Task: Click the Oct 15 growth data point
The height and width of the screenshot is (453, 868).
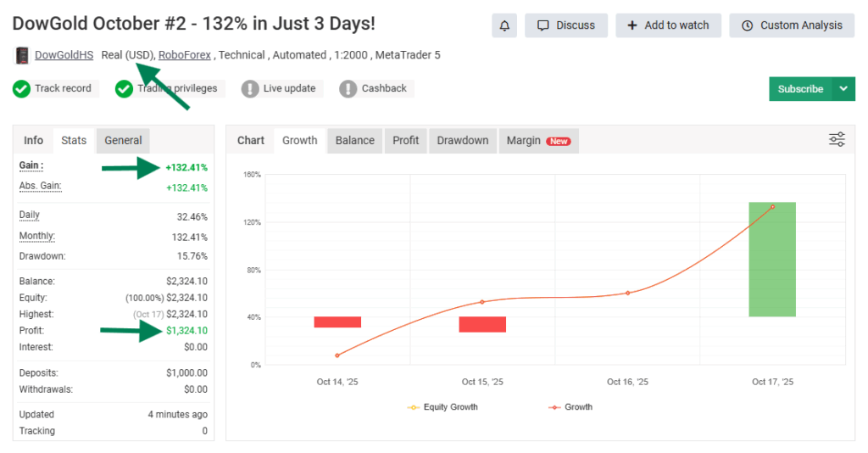Action: point(482,302)
